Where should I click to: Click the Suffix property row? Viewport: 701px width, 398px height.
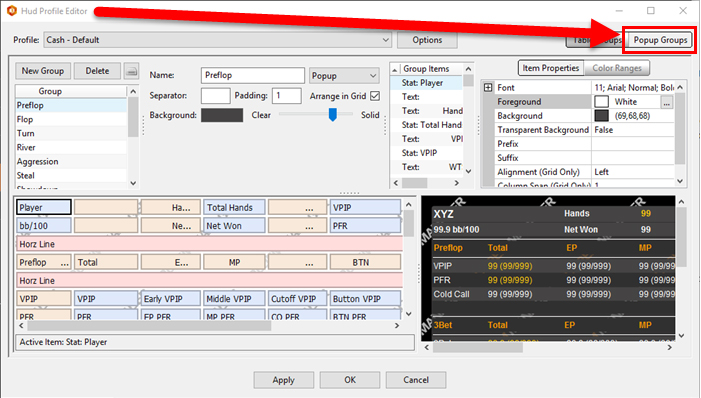click(x=585, y=158)
